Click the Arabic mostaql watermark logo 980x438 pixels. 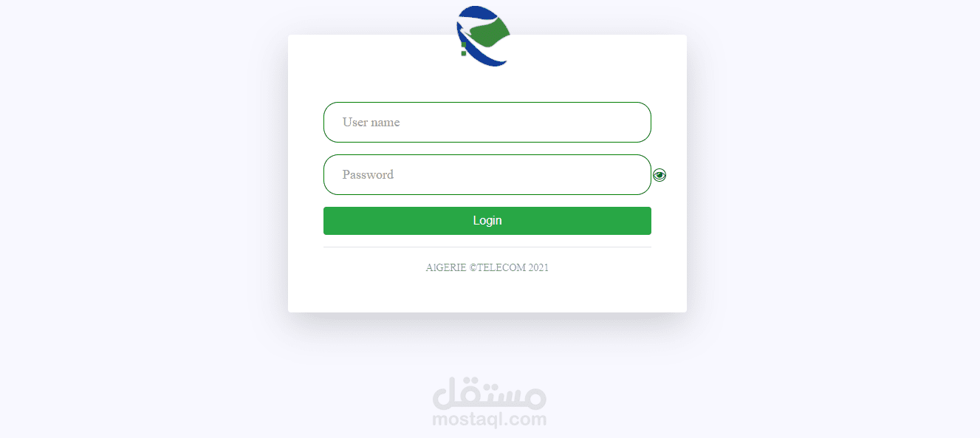pos(489,393)
